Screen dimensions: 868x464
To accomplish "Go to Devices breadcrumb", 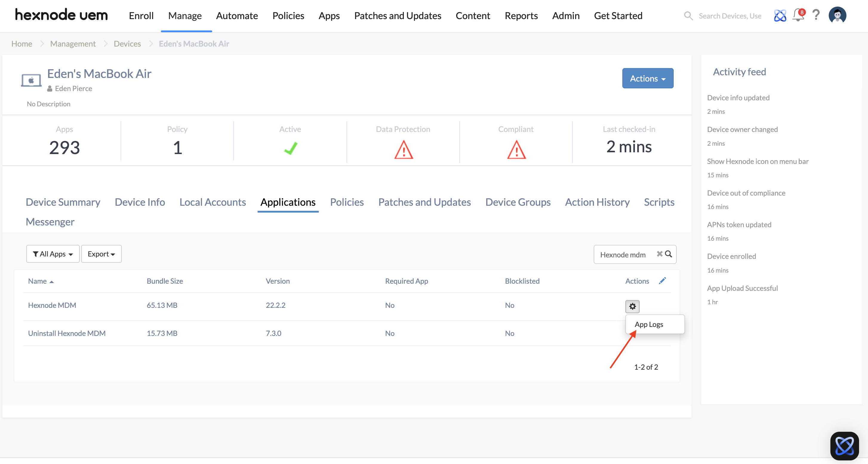I will tap(127, 44).
